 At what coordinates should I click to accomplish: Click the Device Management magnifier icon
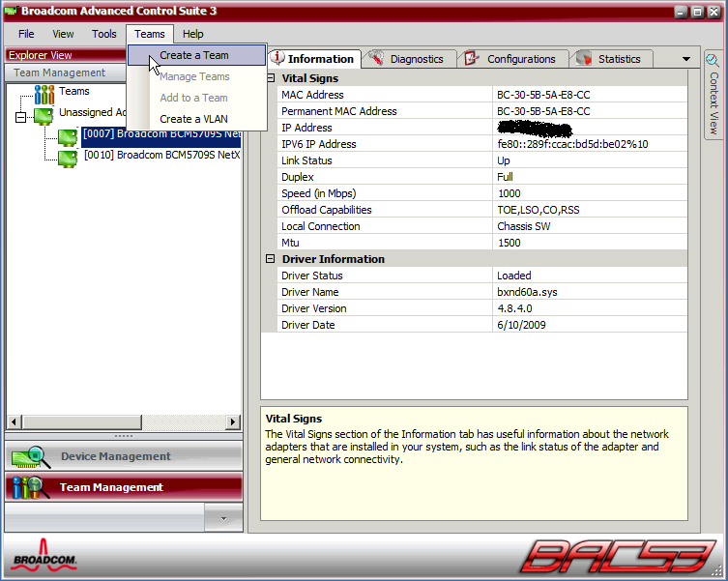coord(31,457)
